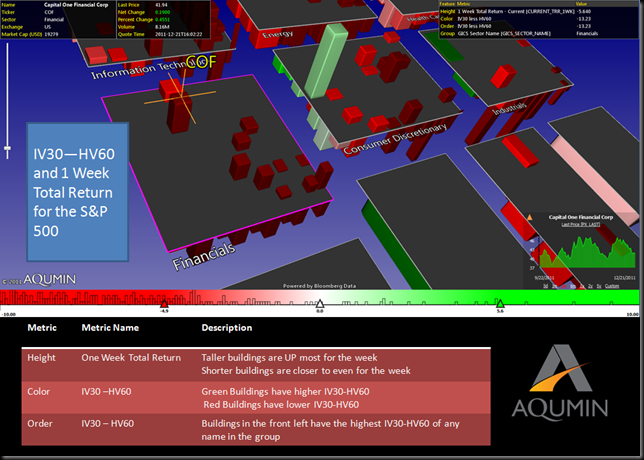Click the Height metric row in feature panel
644x460 pixels.
coord(538,12)
